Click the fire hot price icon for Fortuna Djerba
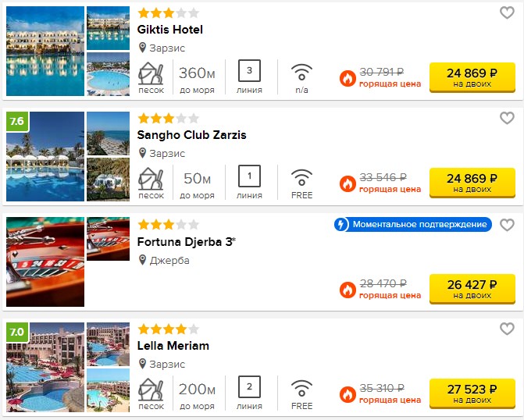The image size is (524, 420). [348, 290]
